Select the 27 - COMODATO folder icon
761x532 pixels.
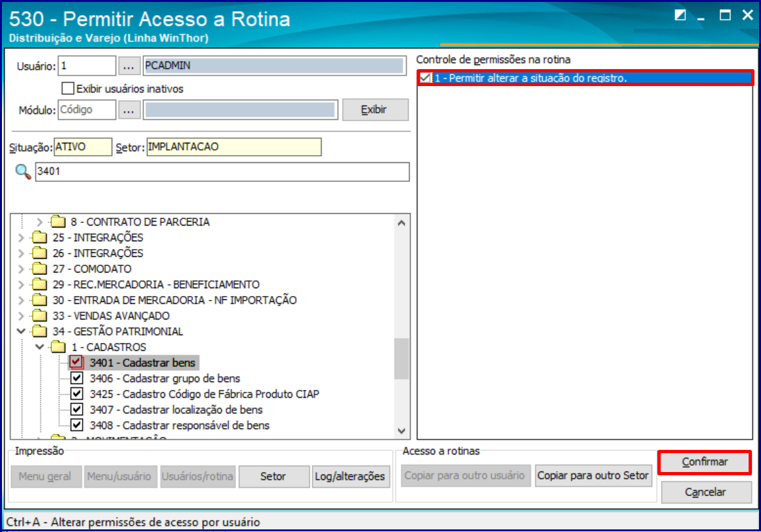click(39, 269)
